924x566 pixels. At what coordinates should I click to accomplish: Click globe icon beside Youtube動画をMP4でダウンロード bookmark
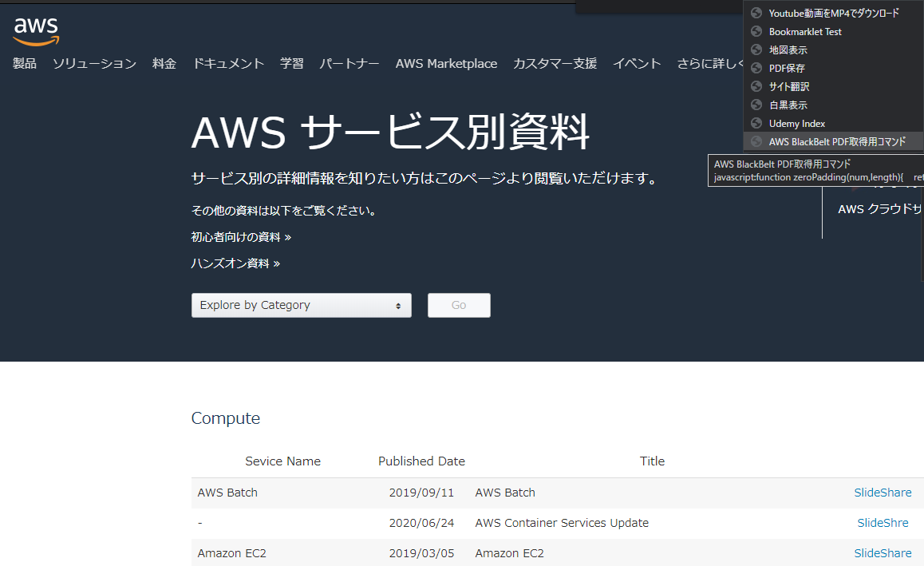(756, 13)
